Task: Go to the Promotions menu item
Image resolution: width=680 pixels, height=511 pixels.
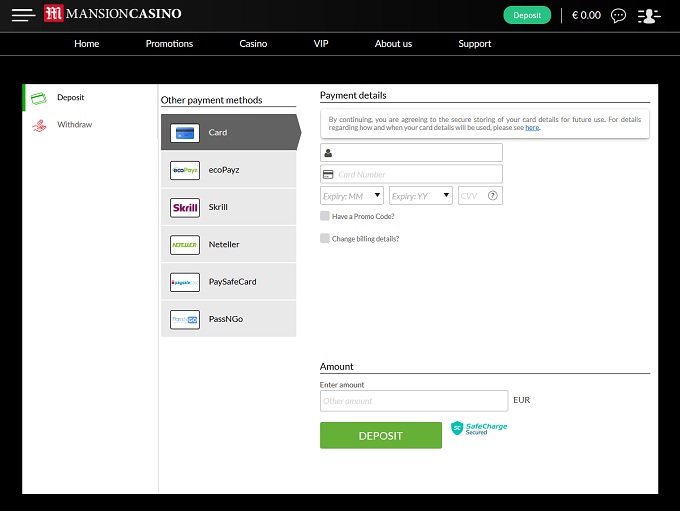Action: (x=169, y=44)
